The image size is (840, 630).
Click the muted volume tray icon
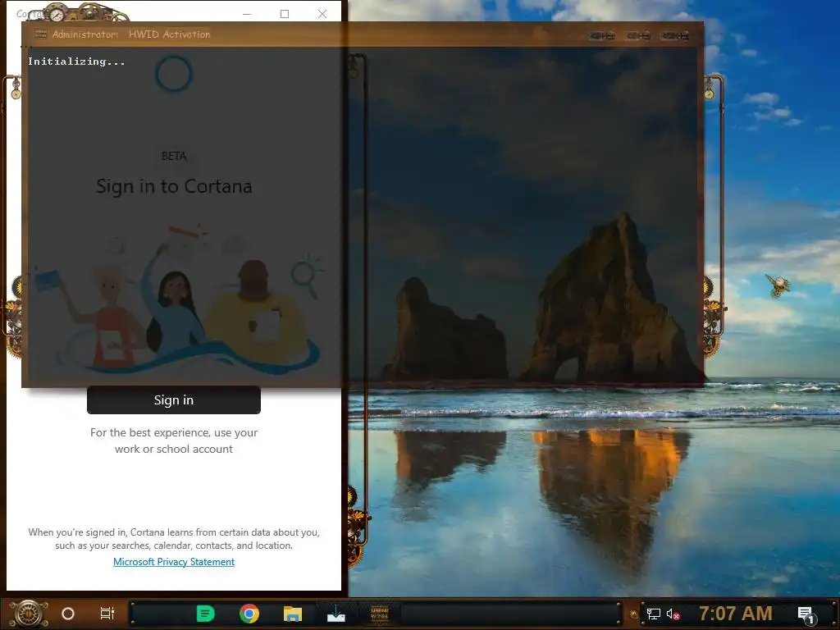[x=673, y=614]
